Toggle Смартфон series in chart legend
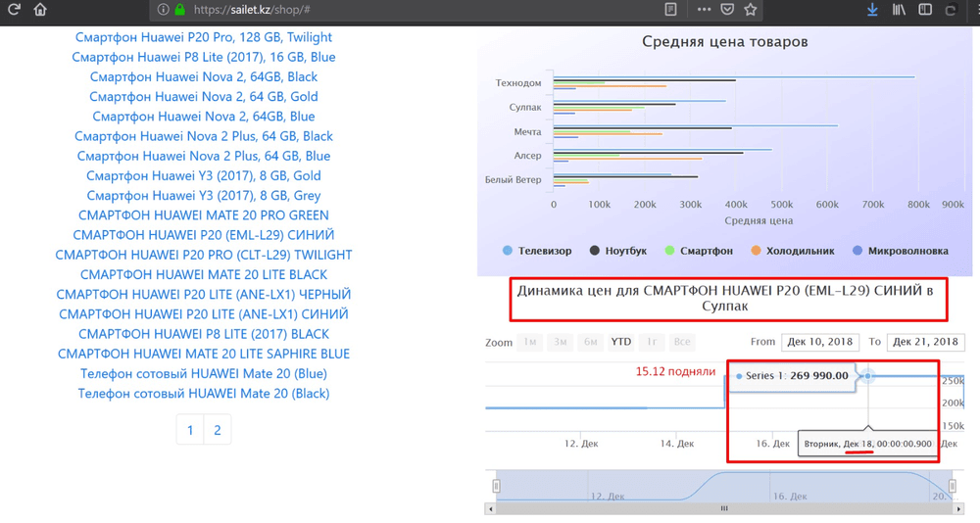The height and width of the screenshot is (523, 980). click(x=698, y=251)
